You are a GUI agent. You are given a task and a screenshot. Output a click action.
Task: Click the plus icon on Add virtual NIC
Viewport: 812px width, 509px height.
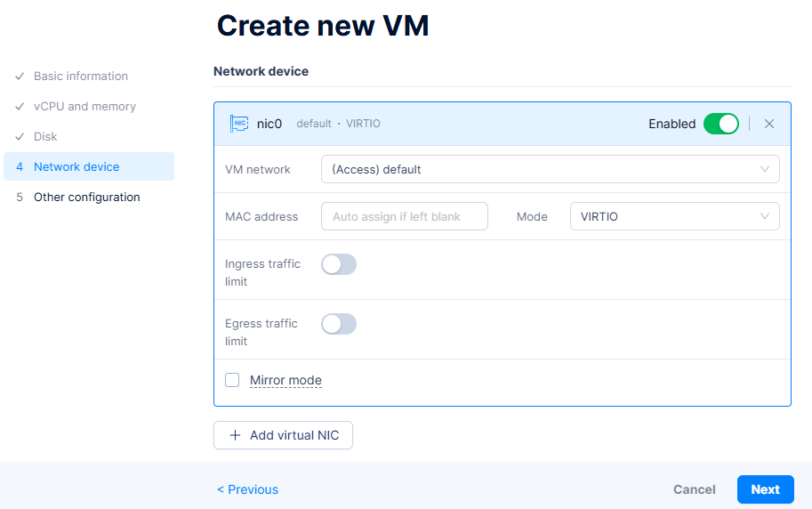[235, 435]
